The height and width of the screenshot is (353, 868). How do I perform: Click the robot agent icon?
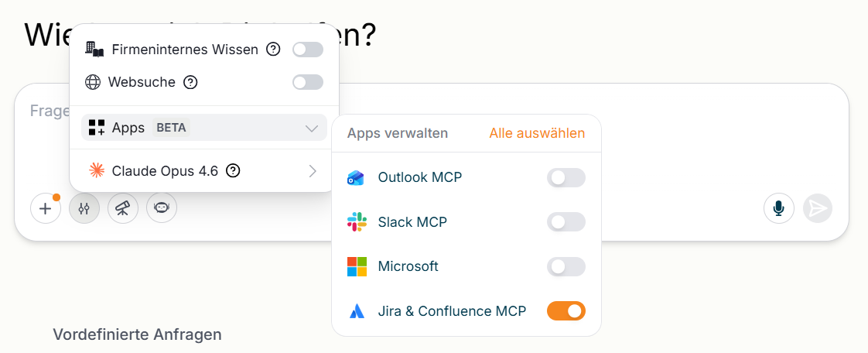[162, 208]
